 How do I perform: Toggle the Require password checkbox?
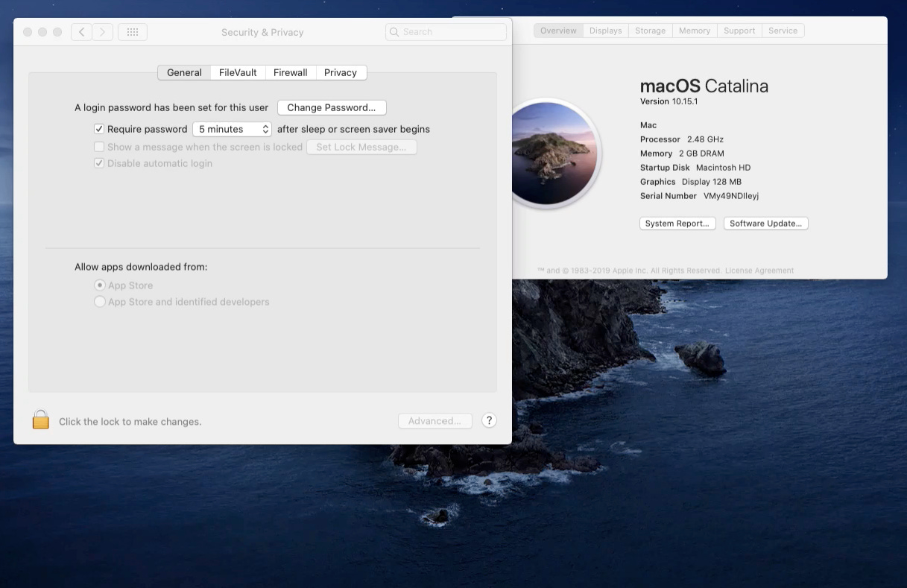coord(99,129)
